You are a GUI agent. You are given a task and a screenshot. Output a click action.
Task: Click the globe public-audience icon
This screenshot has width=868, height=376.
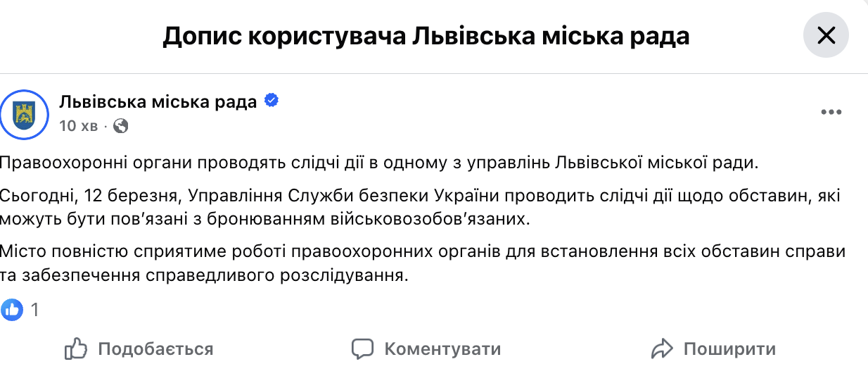coord(121,126)
